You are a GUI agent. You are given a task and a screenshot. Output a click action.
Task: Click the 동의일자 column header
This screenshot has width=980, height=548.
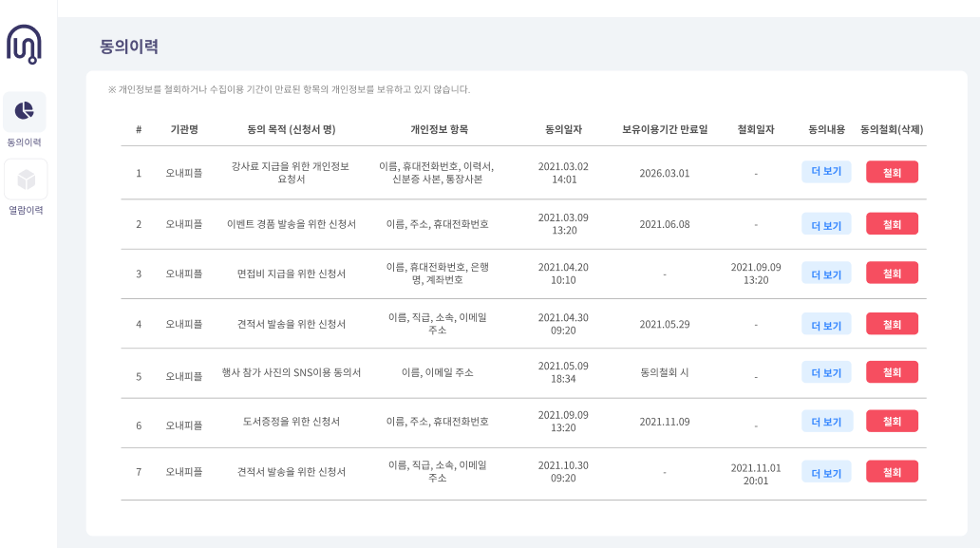point(563,129)
